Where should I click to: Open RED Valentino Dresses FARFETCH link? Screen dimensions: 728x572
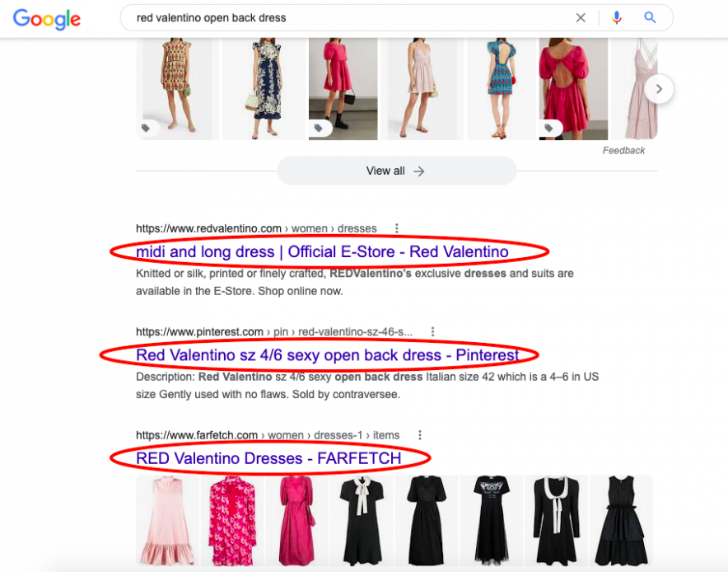point(268,458)
